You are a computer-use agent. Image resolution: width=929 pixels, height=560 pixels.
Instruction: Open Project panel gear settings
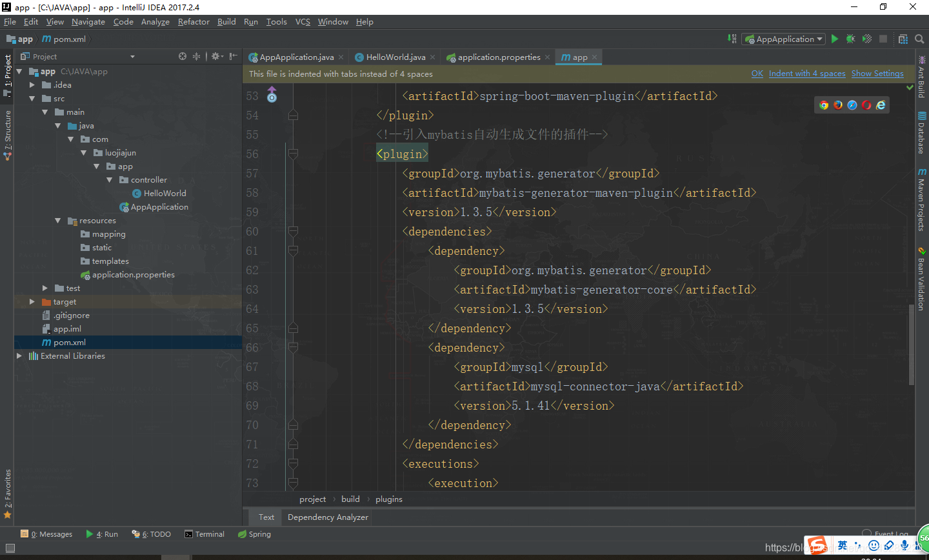point(217,56)
